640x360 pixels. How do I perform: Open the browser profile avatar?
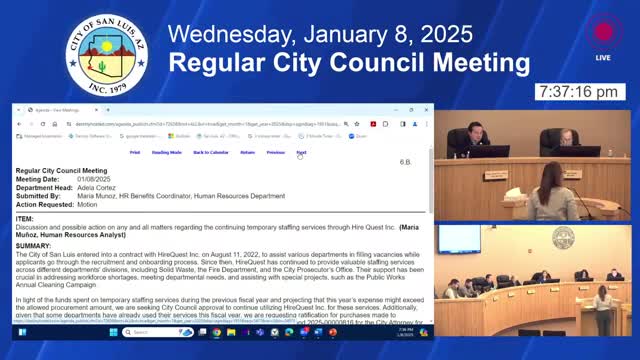point(415,124)
